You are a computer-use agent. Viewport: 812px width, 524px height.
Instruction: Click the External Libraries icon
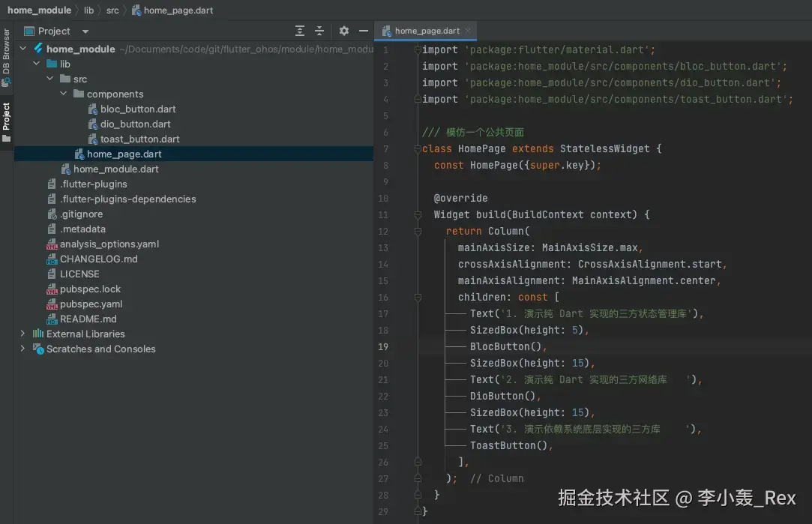(x=38, y=334)
